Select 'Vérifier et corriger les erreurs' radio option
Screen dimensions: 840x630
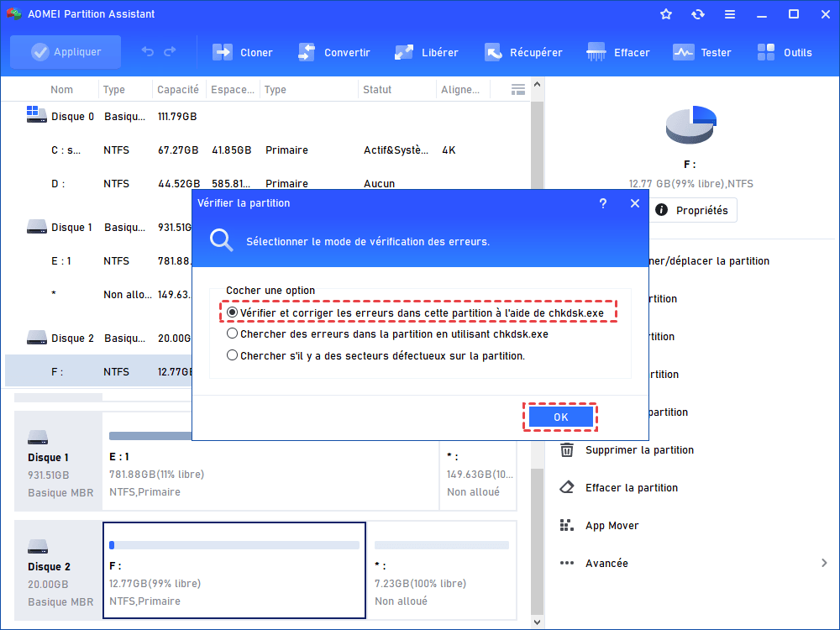[233, 312]
